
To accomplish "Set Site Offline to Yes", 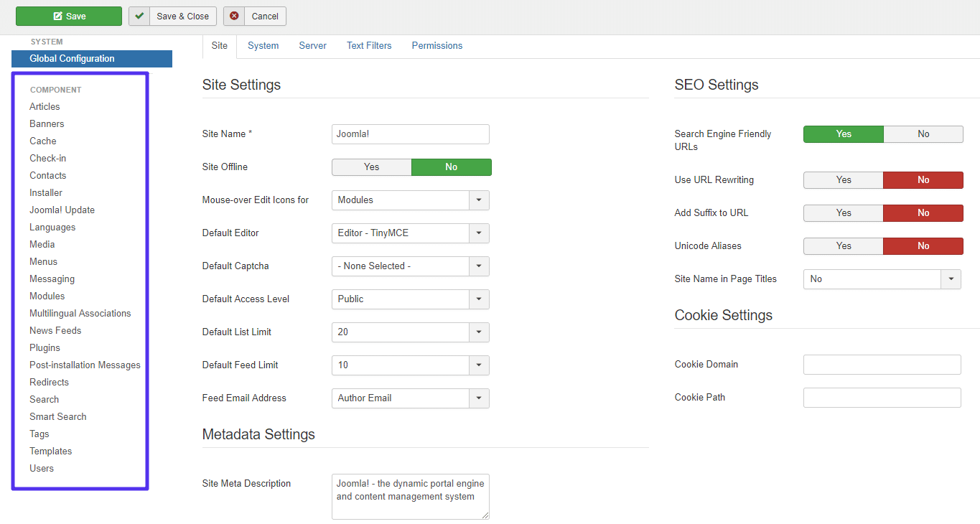I will (x=371, y=167).
